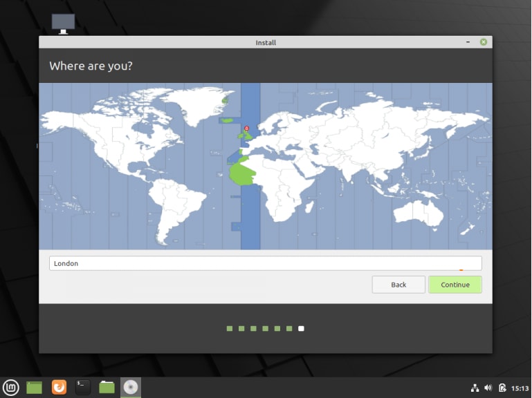
Task: Click the clock showing 15:13
Action: click(x=520, y=388)
